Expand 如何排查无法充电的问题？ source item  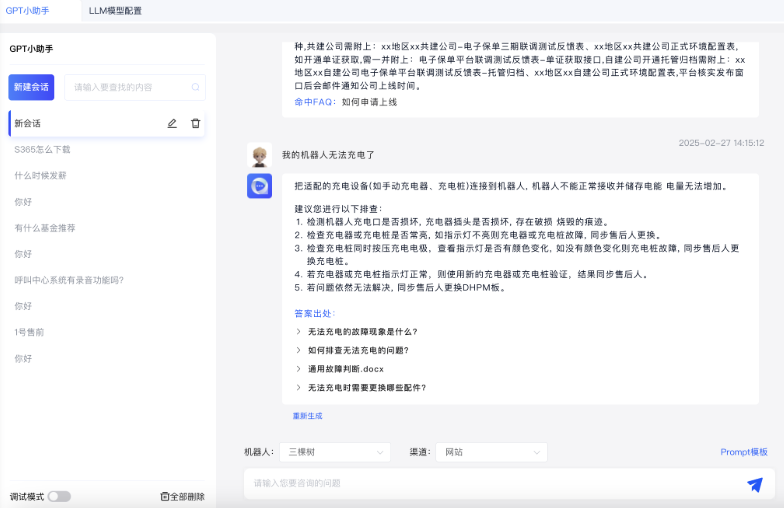tap(357, 351)
